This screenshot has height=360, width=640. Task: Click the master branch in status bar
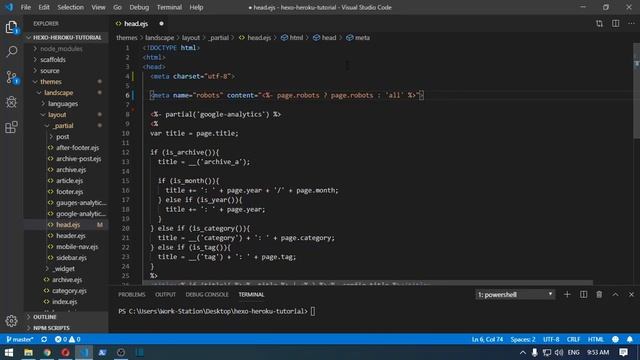tap(20, 340)
